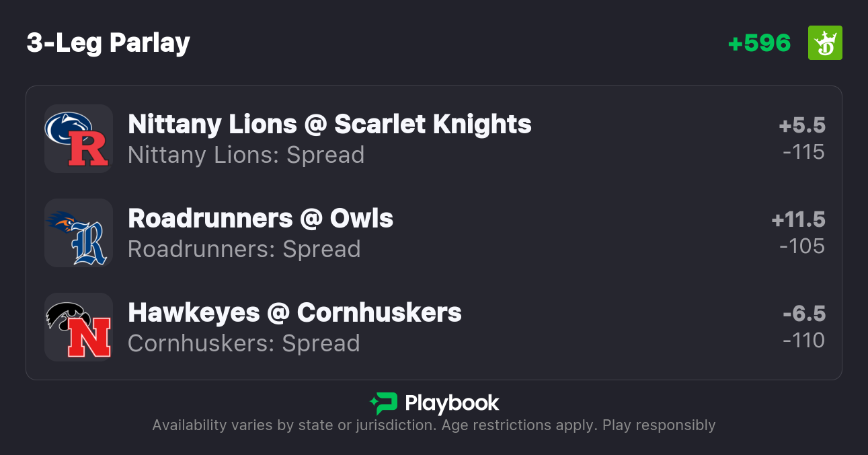The width and height of the screenshot is (868, 455).
Task: Click the Roadrunners: Spread bet label
Action: (x=244, y=250)
